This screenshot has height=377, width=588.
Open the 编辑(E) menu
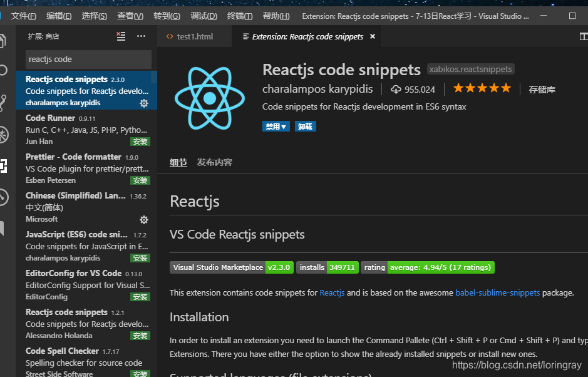coord(59,16)
